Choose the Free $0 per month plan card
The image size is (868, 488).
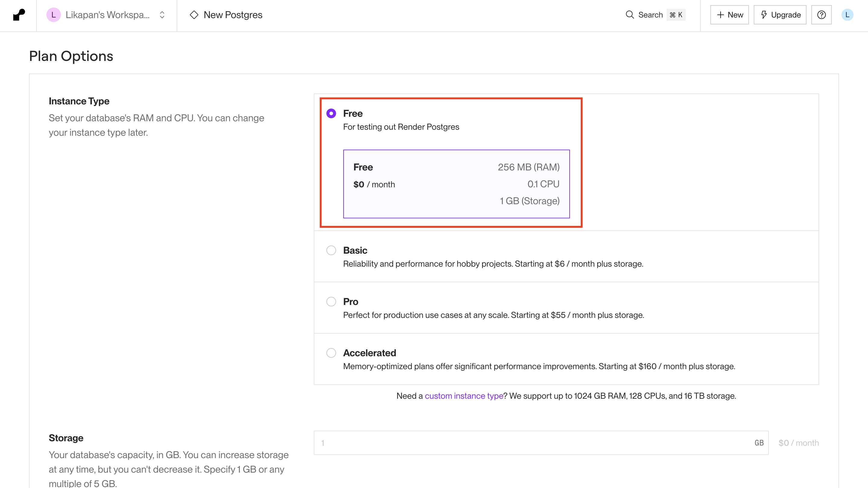click(456, 184)
